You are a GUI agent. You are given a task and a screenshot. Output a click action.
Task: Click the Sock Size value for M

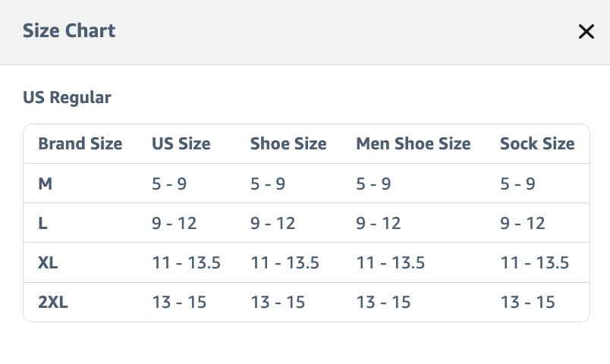517,184
